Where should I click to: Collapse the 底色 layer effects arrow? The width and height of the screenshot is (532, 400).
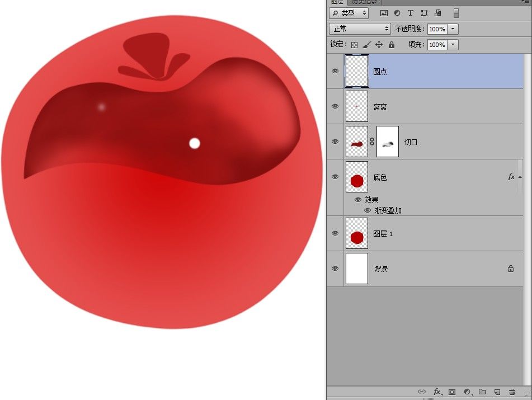520,177
